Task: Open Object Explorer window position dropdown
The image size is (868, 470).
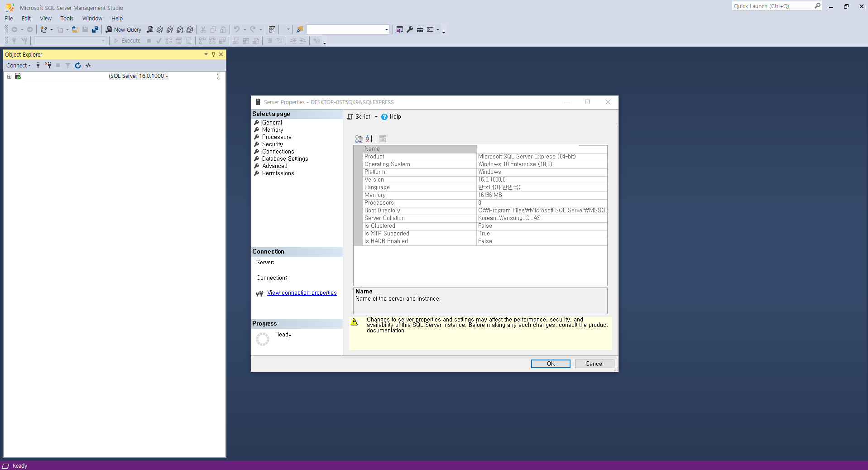Action: pos(206,54)
